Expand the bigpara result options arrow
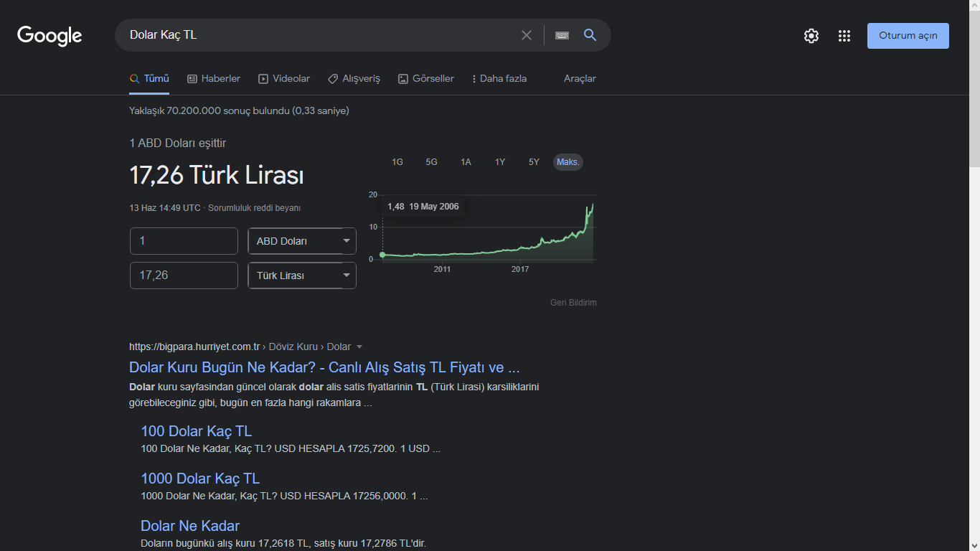This screenshot has height=551, width=980. [359, 347]
